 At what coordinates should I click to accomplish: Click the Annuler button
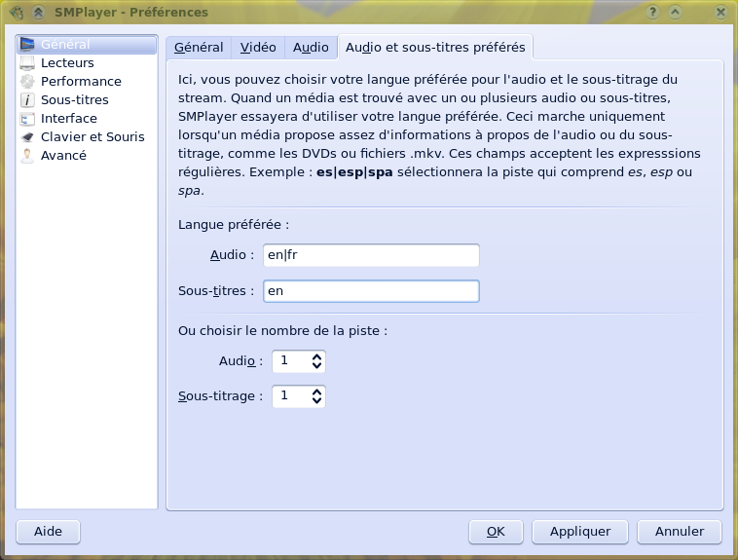679,532
